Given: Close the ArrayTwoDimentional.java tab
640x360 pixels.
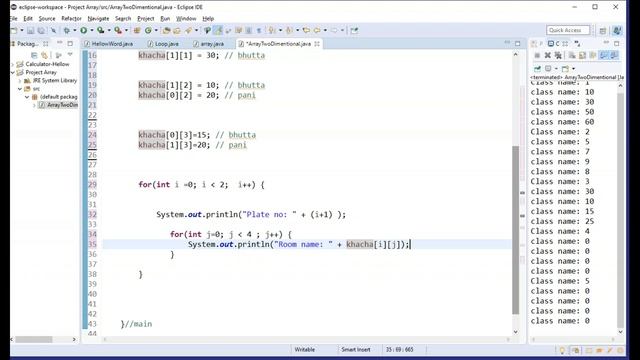Looking at the screenshot, I should (x=317, y=44).
